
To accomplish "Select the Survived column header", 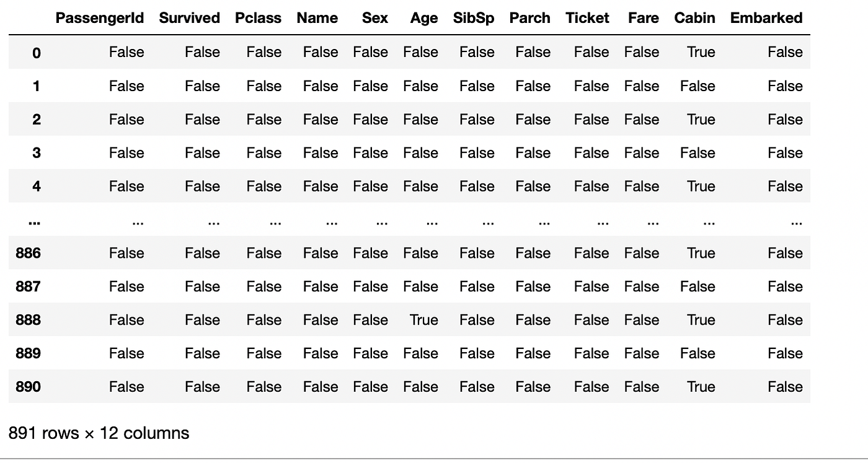I will pos(189,18).
